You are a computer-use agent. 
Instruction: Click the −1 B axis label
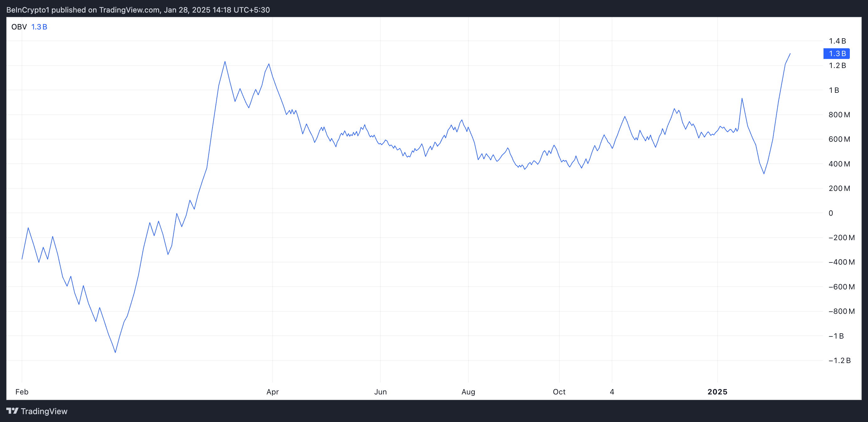click(x=836, y=336)
